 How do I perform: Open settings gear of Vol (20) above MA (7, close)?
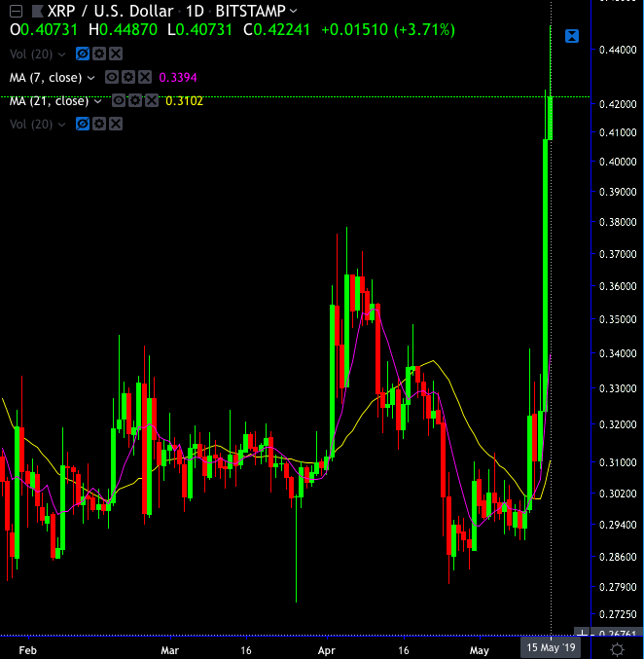click(99, 54)
